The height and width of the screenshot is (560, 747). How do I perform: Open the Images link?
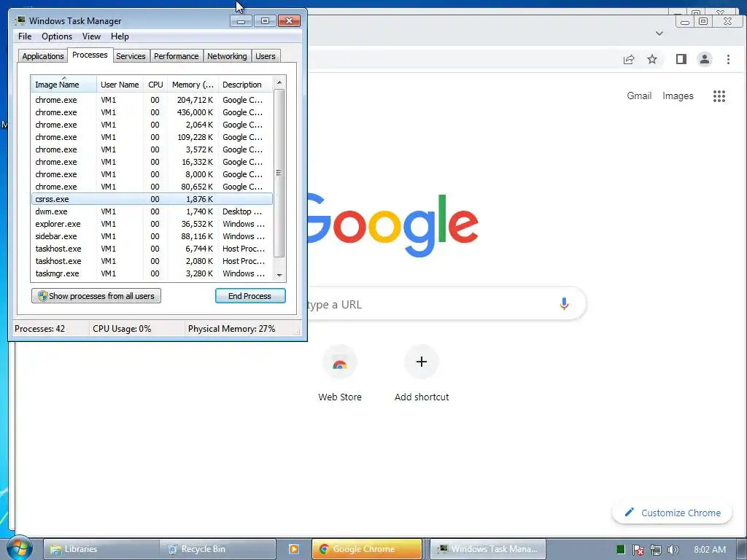pos(678,96)
